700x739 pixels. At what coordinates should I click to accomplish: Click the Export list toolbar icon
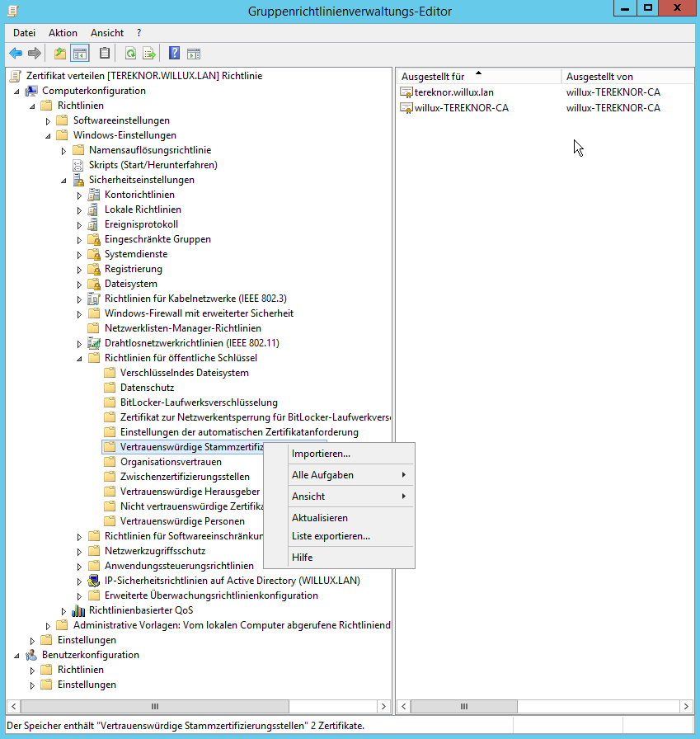[149, 54]
